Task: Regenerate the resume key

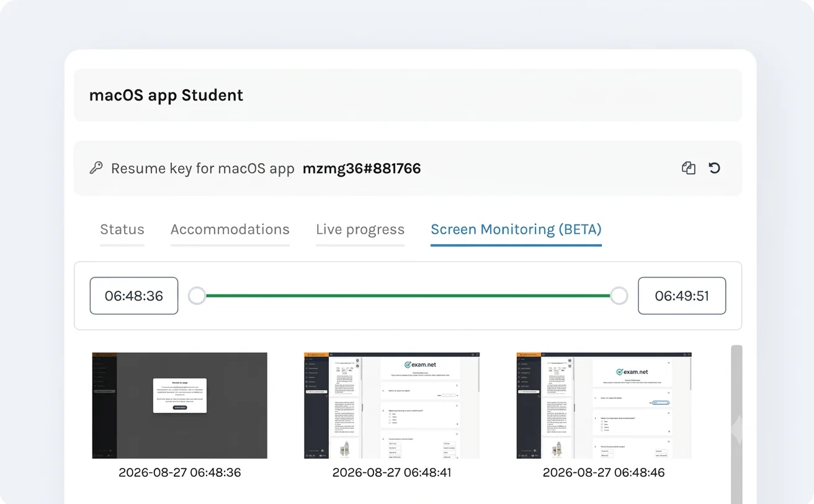Action: (714, 168)
